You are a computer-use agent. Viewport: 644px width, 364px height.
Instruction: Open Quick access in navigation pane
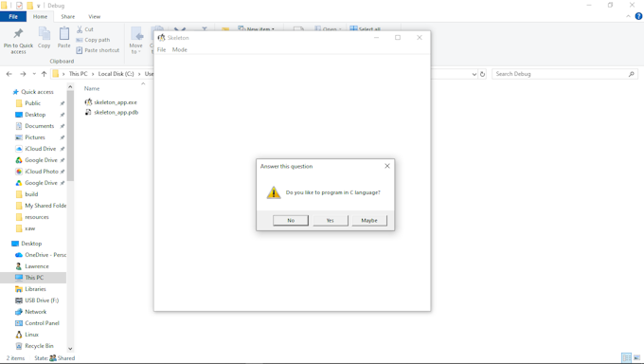[x=33, y=92]
